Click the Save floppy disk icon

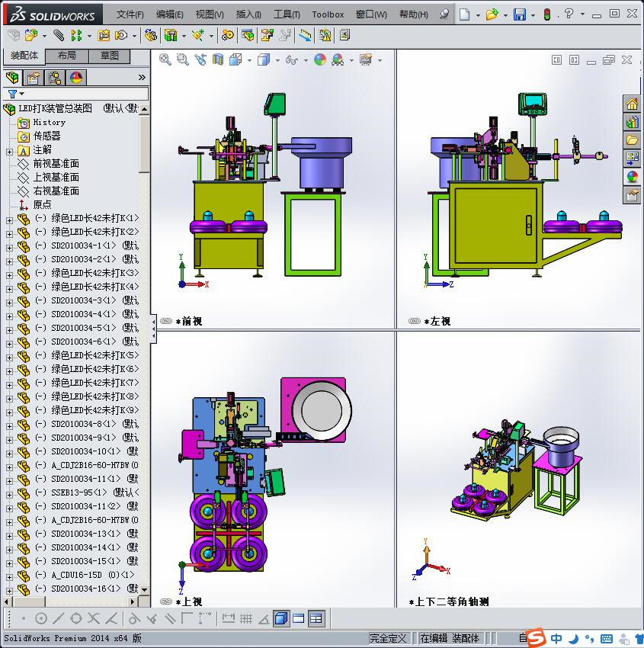pos(520,14)
